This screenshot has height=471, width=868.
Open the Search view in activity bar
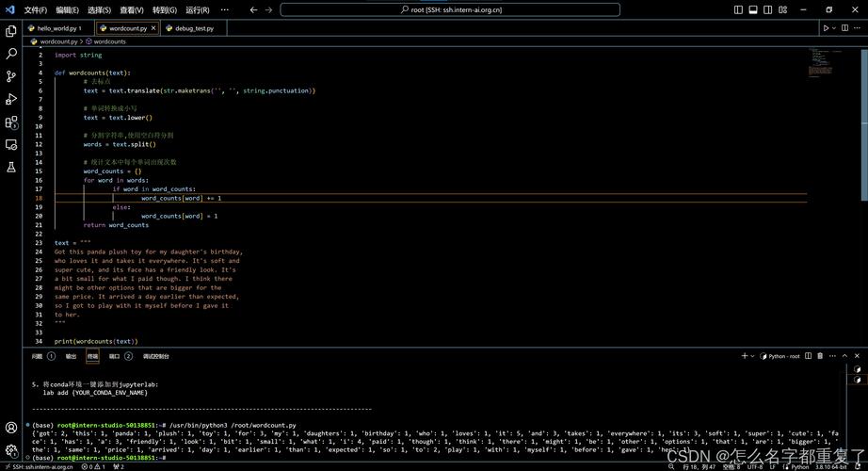coord(11,54)
